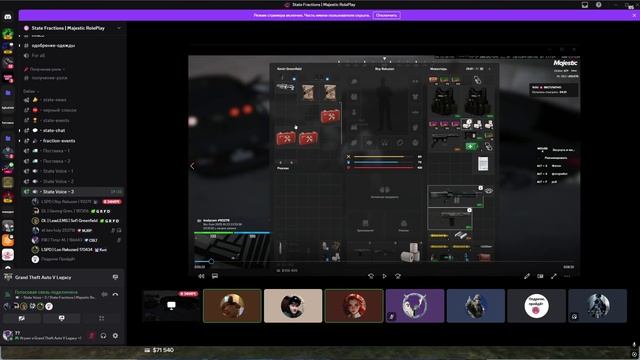Open Discord home direct messages icon
This screenshot has width=640, height=360.
click(x=8, y=17)
